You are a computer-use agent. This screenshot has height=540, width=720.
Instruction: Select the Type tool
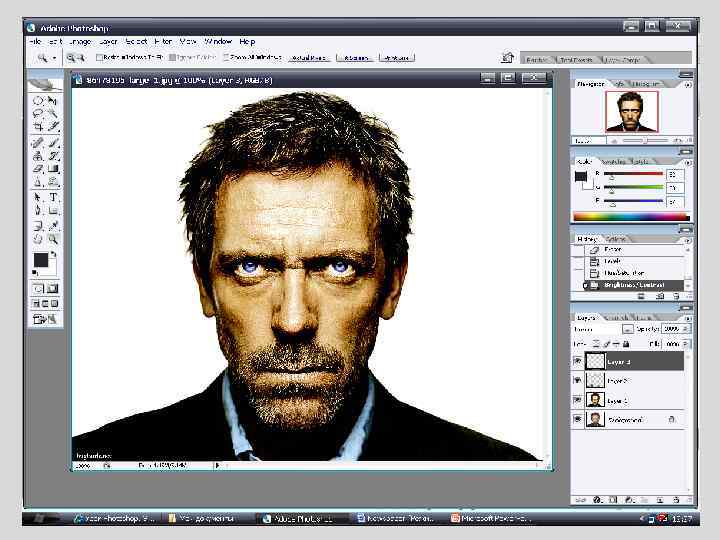pyautogui.click(x=53, y=197)
